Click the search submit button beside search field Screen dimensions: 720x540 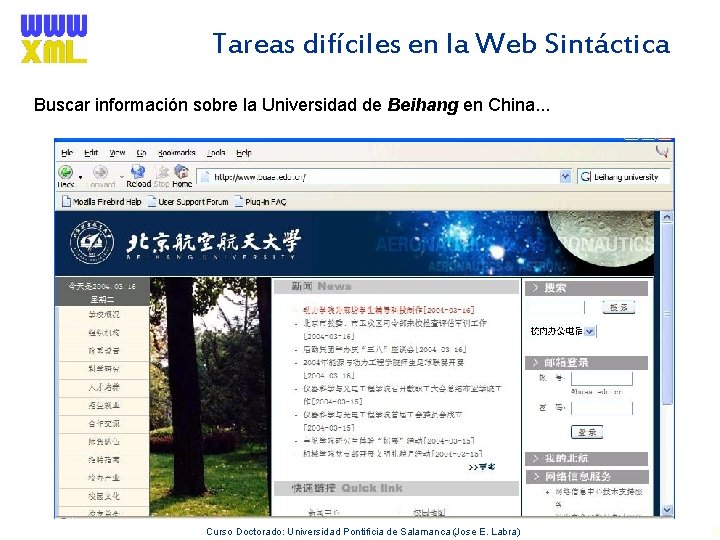click(x=619, y=307)
